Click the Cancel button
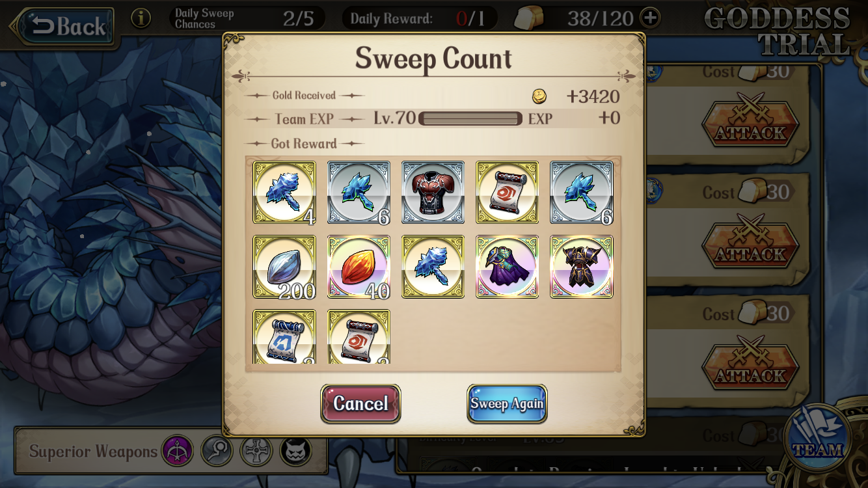Image resolution: width=868 pixels, height=488 pixels. [360, 403]
